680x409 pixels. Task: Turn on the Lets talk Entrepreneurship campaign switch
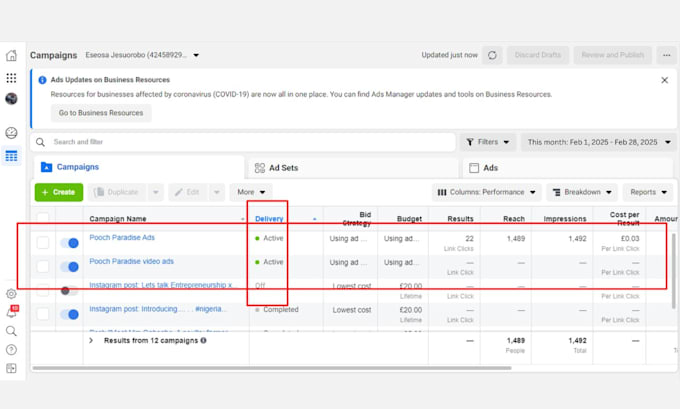[x=69, y=291]
